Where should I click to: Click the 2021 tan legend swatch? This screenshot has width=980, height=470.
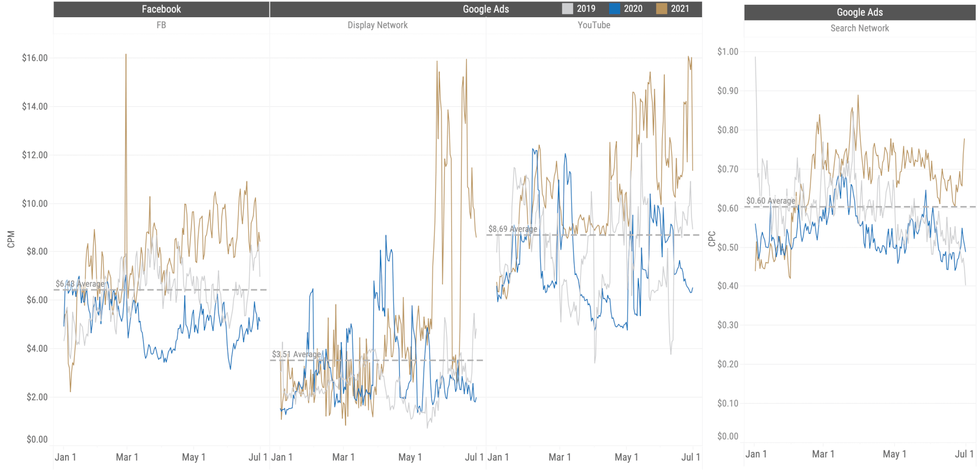point(661,9)
